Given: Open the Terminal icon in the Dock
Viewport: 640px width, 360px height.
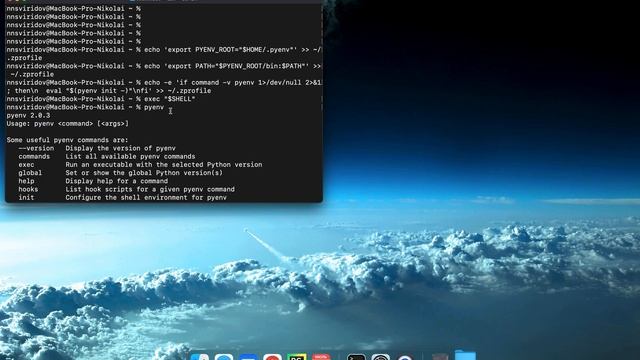Looking at the screenshot, I should pyautogui.click(x=356, y=358).
